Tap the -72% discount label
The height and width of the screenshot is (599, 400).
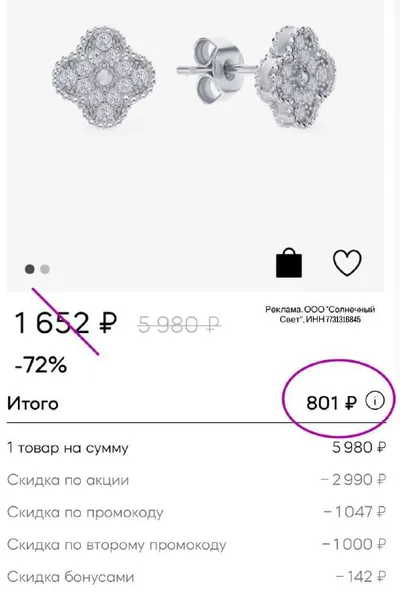point(40,364)
